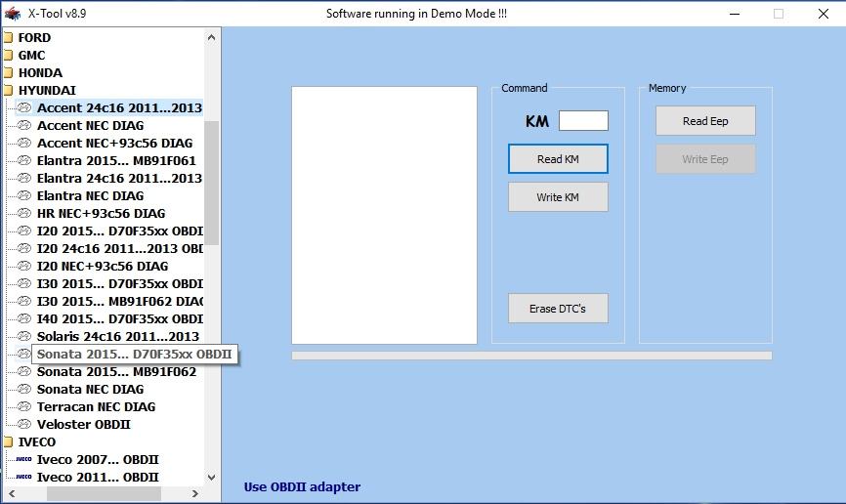
Task: Click the tree's scroll right arrow
Action: [x=195, y=493]
